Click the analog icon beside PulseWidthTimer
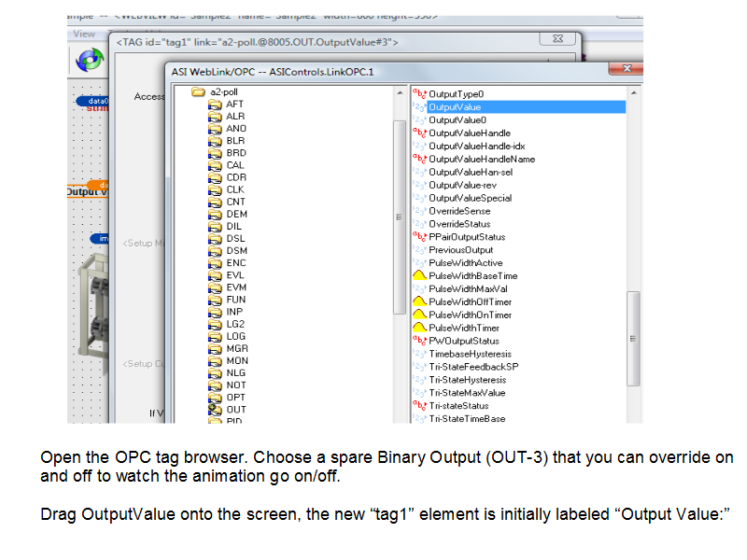The width and height of the screenshot is (747, 560). [x=419, y=328]
